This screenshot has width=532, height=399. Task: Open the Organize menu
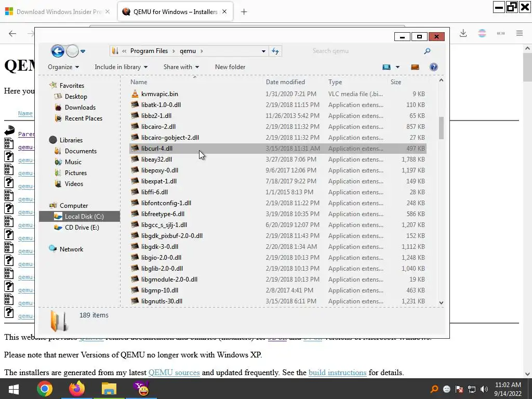63,67
